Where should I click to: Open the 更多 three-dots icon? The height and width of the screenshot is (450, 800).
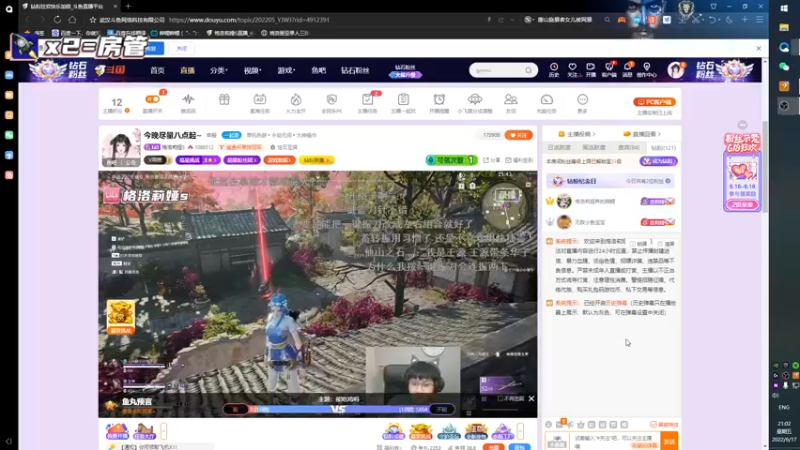click(582, 99)
